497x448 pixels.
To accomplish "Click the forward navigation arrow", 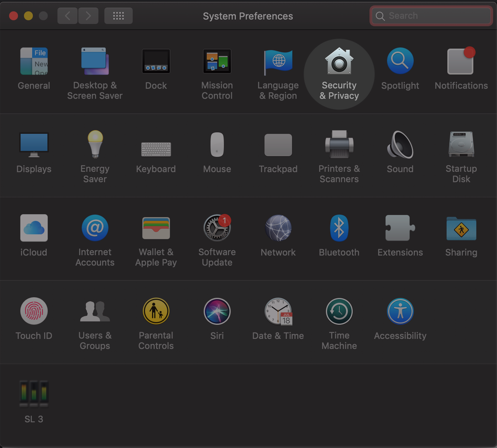I will 88,16.
